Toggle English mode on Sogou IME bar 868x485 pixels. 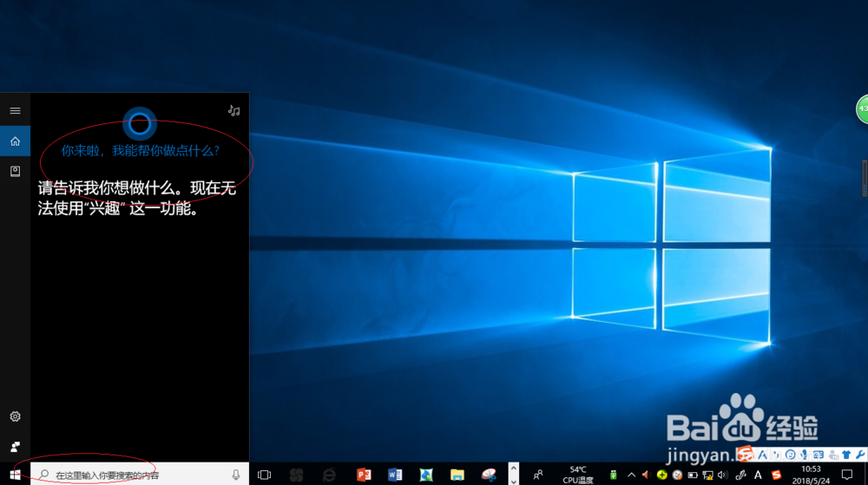tap(763, 455)
